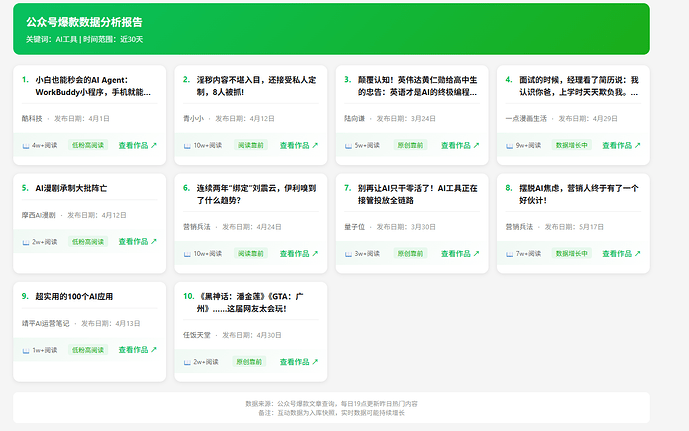The height and width of the screenshot is (431, 689).
Task: Click the 数据增长中 tag on article 4
Action: [x=572, y=145]
